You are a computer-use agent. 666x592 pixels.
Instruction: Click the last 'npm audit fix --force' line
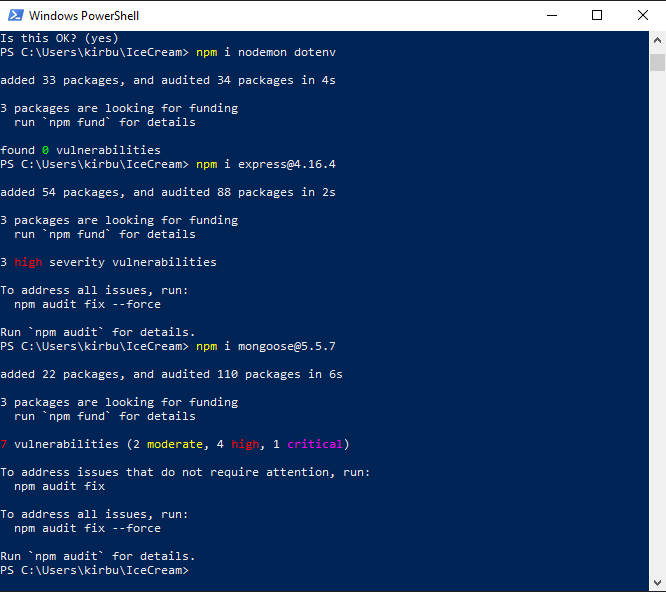point(87,528)
